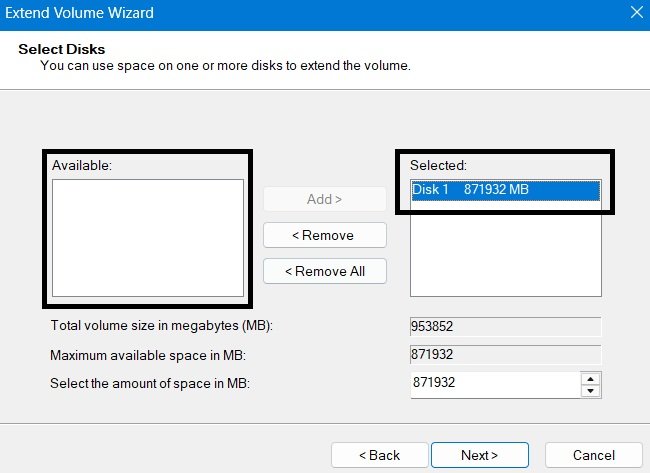Close the Extend Volume Wizard window

tap(636, 12)
